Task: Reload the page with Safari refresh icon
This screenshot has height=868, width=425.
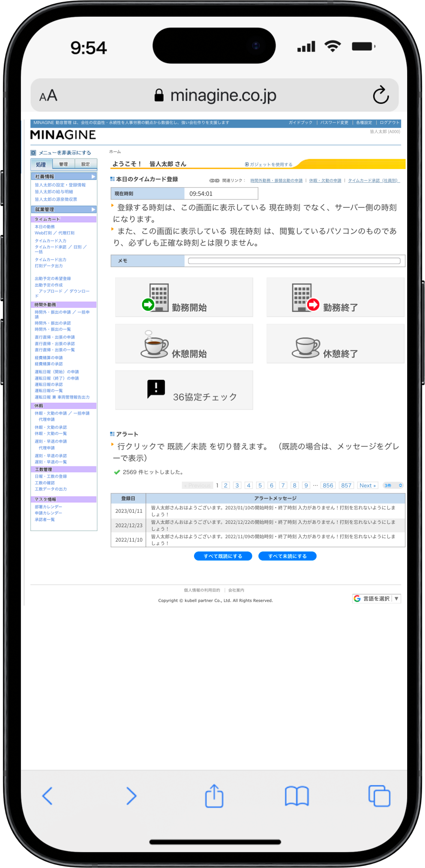Action: click(x=381, y=95)
